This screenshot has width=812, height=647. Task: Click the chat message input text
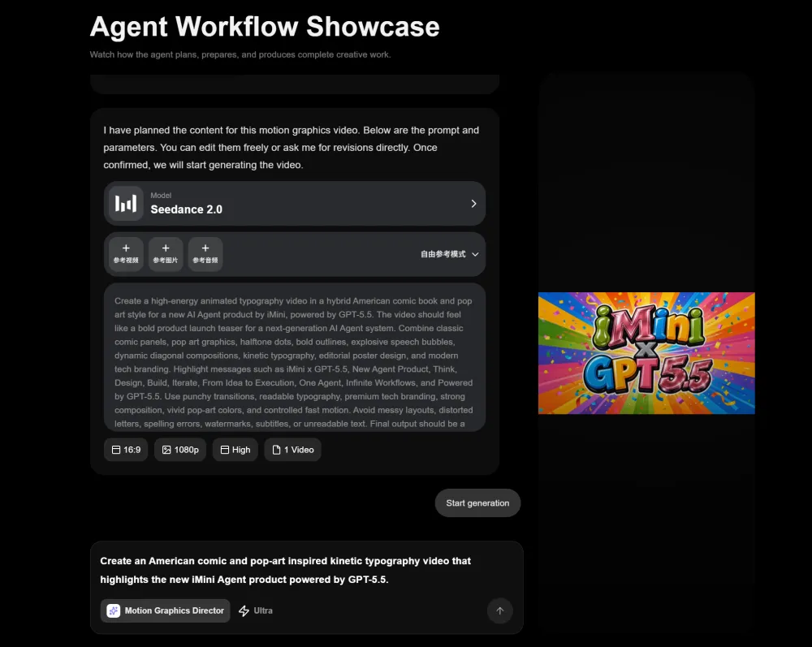pyautogui.click(x=285, y=570)
